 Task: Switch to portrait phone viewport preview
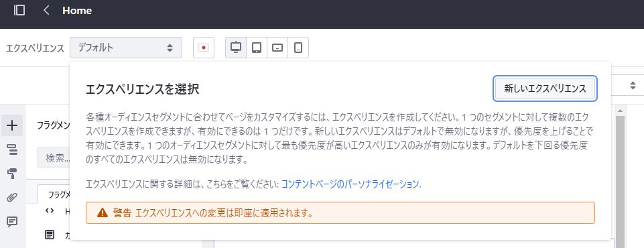[299, 48]
